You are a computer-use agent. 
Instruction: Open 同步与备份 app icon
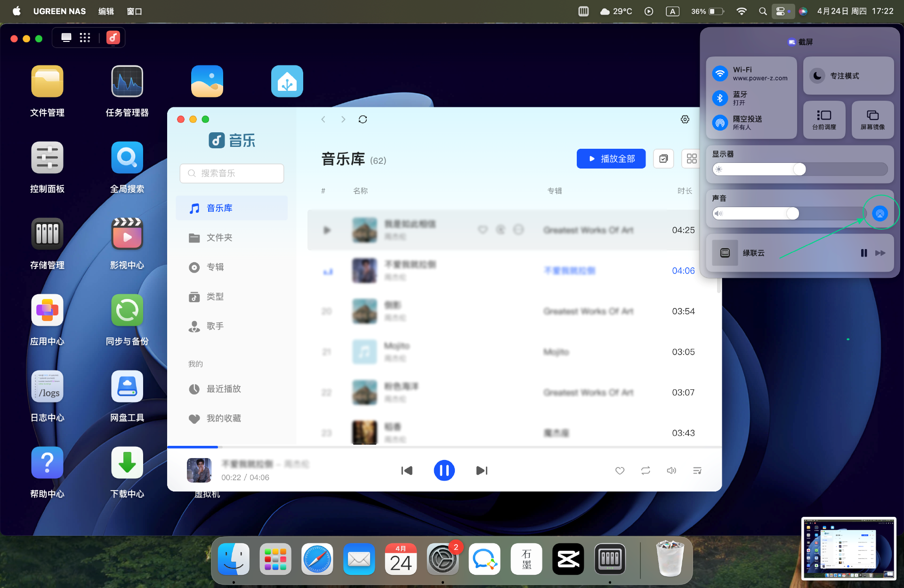tap(127, 310)
